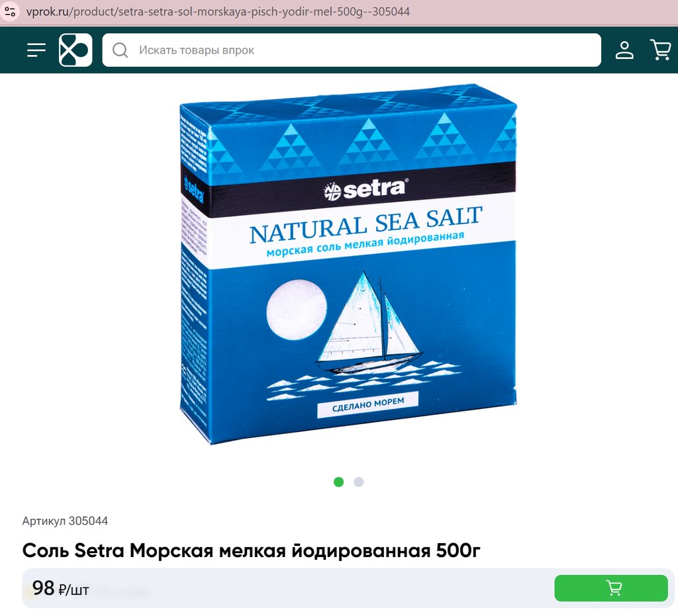Viewport: 678px width, 616px height.
Task: Click the 'СДЕЛАНО МОРЕМ' label on box
Action: [x=368, y=405]
